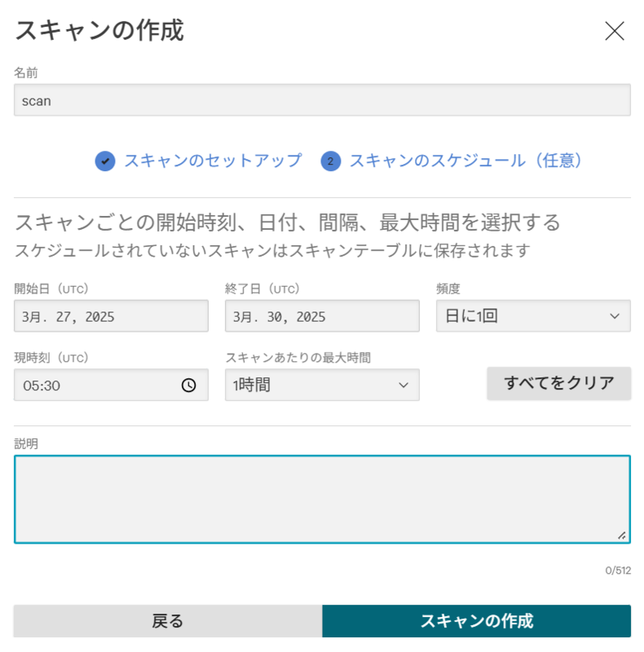Viewport: 644px width, 652px height.
Task: Click the 現時刻 time input field
Action: tap(111, 385)
